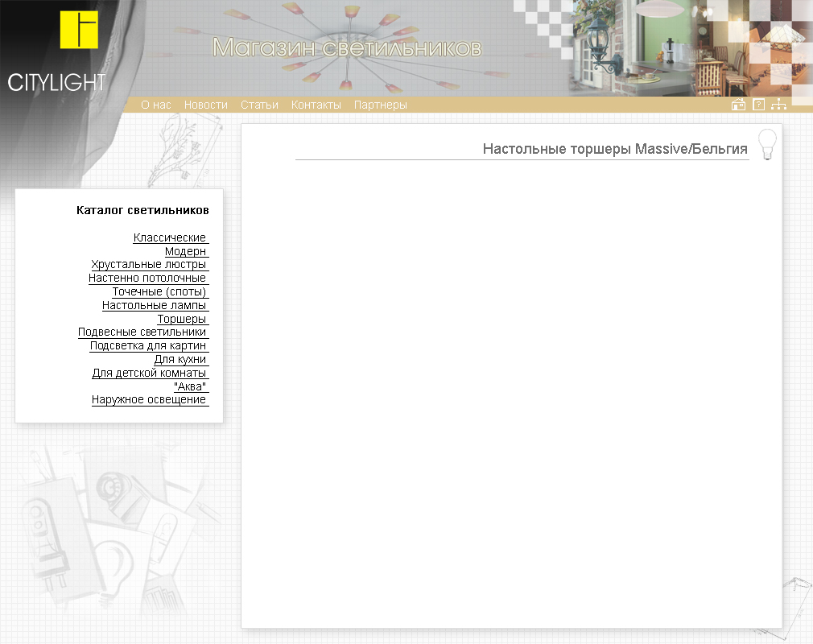Open the «Для кухни» category
Screen dimensions: 813x644
(x=180, y=359)
